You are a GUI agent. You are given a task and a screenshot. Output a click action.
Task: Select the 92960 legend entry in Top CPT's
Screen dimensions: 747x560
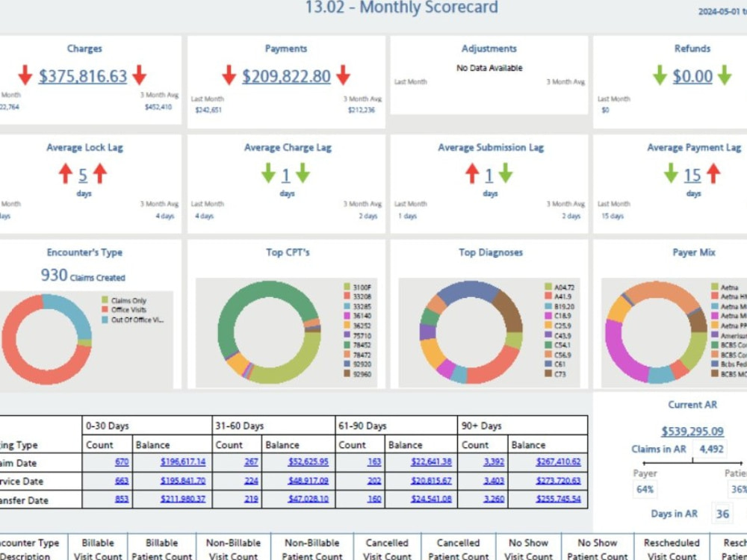(x=357, y=374)
